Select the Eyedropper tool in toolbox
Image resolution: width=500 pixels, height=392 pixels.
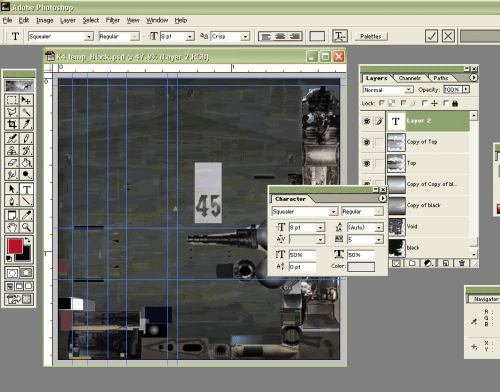(x=26, y=215)
